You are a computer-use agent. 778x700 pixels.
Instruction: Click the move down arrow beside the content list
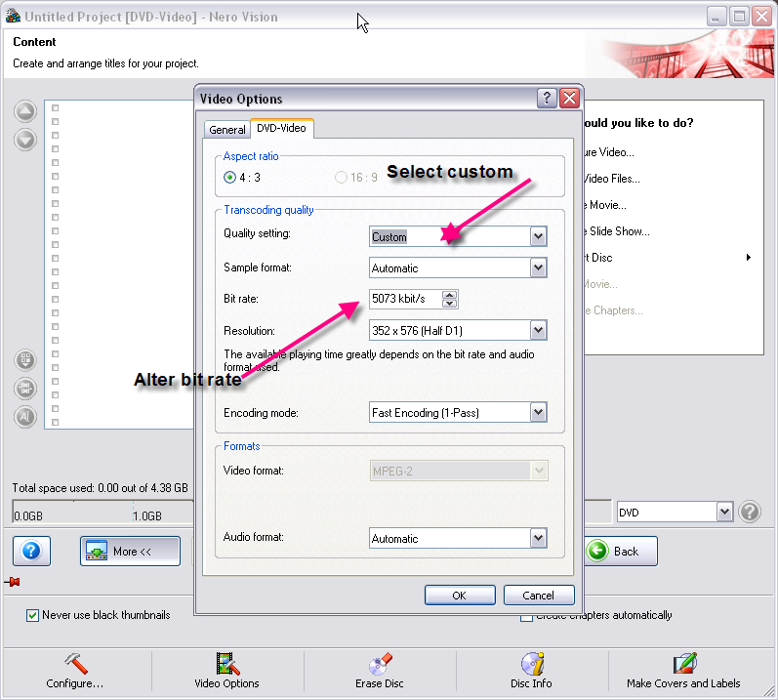[25, 140]
